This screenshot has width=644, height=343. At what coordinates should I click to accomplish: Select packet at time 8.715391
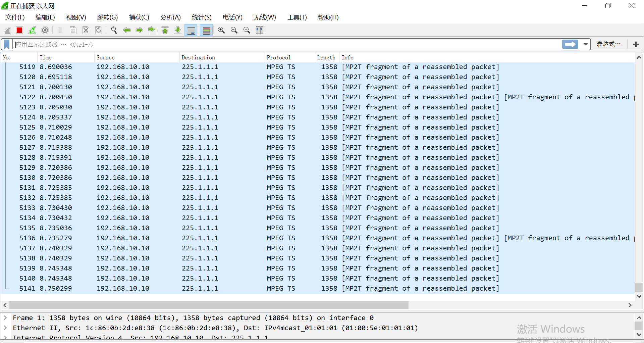click(318, 157)
